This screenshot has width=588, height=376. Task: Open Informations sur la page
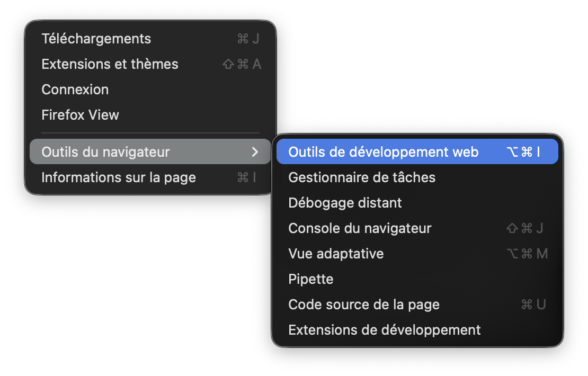tap(119, 177)
